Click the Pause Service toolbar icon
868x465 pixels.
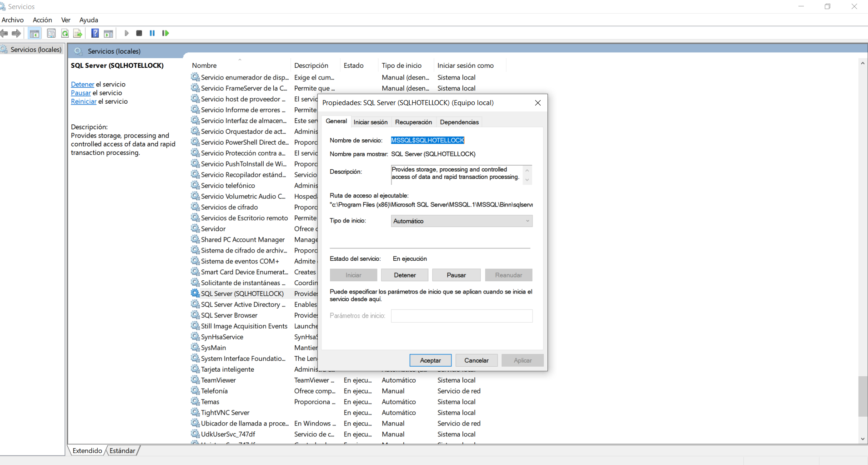click(x=152, y=33)
